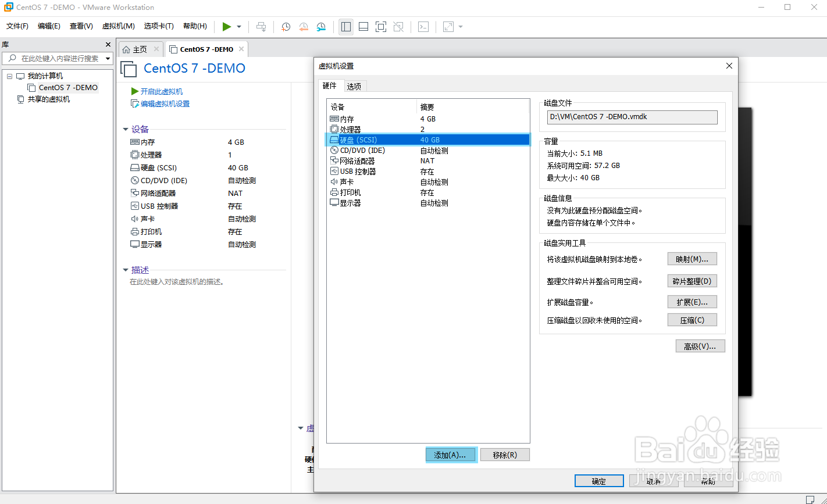The width and height of the screenshot is (827, 504).
Task: Open the 选项卡(T) menu
Action: (159, 26)
